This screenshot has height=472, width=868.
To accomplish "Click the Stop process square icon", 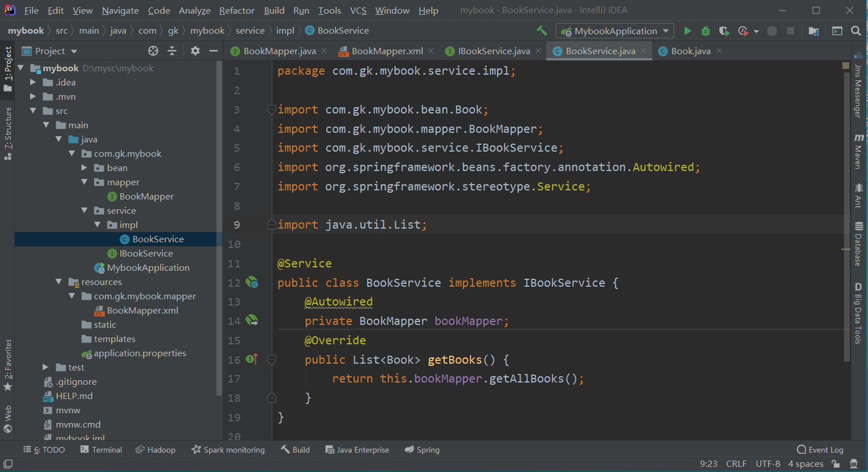I will coord(791,31).
